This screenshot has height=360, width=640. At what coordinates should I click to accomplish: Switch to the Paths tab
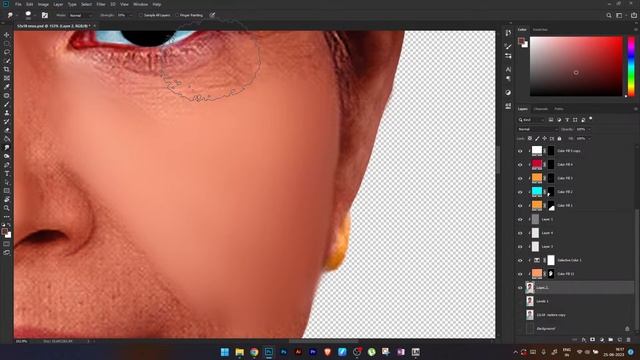click(x=559, y=109)
